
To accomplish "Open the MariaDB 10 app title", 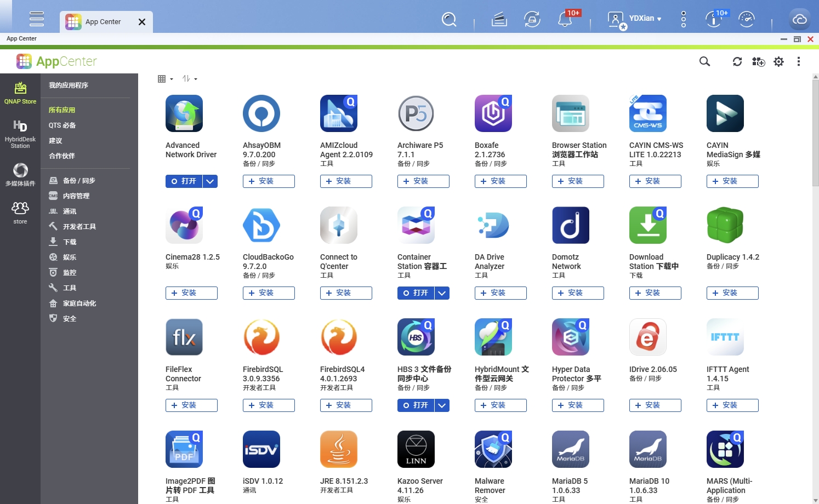I will pos(649,486).
